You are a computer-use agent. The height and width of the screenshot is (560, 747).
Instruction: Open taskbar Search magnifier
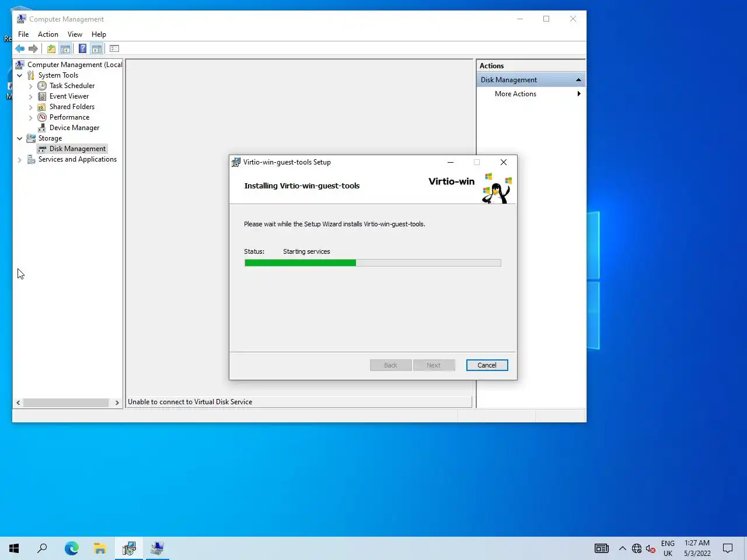click(42, 548)
